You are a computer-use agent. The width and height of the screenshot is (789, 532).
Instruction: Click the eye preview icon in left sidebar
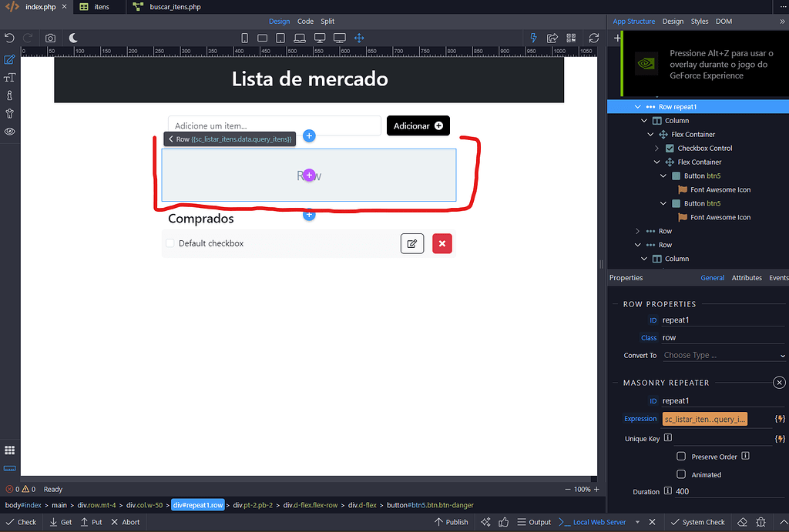pyautogui.click(x=10, y=132)
